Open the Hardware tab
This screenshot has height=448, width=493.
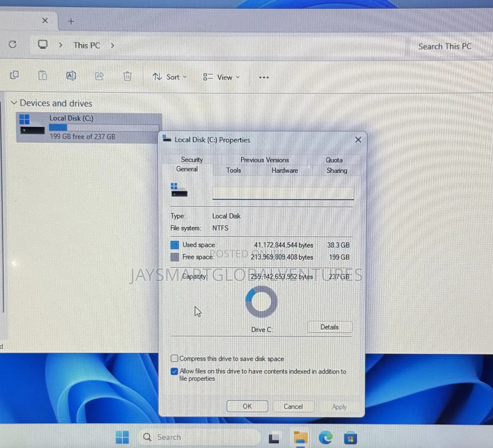(285, 170)
